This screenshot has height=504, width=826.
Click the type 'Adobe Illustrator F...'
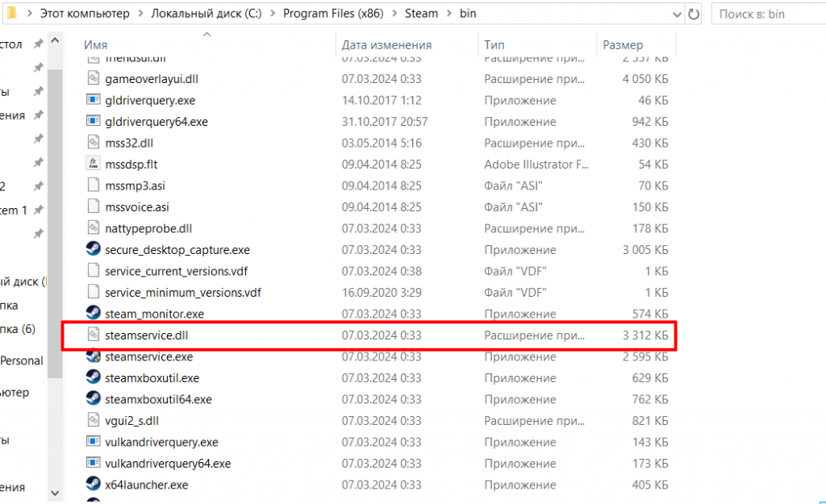[536, 165]
